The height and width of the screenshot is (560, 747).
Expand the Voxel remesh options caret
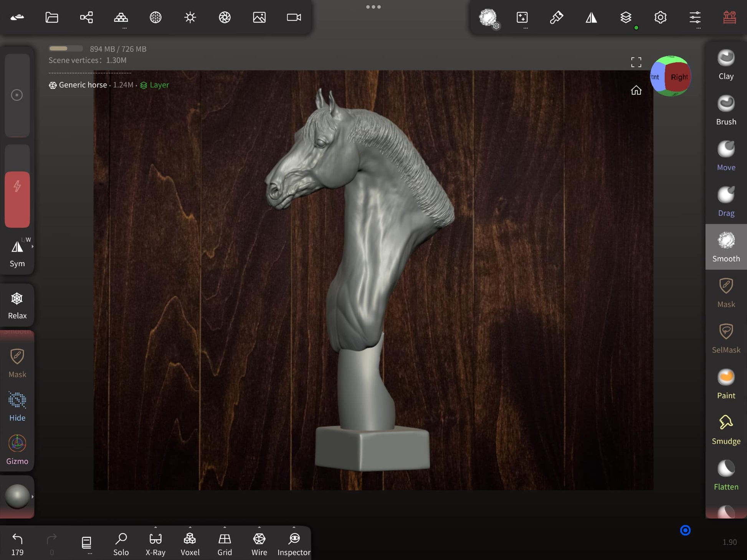coord(190,527)
